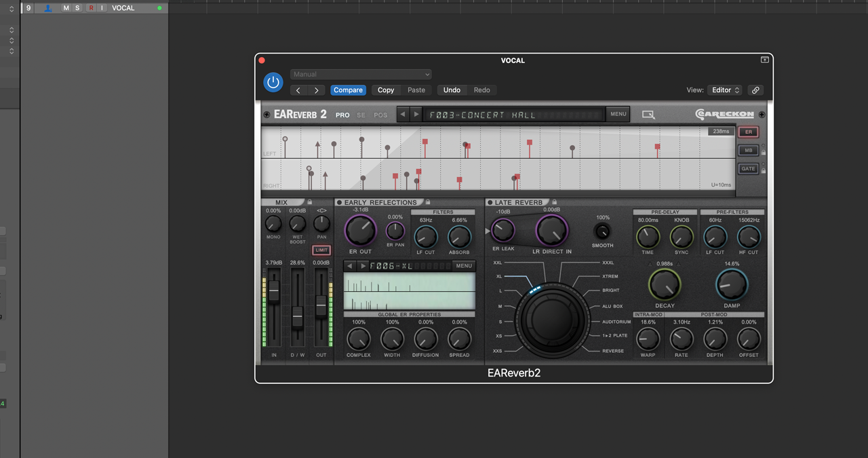Toggle the Early Reflections lock icon
Viewport: 868px width, 458px height.
428,202
